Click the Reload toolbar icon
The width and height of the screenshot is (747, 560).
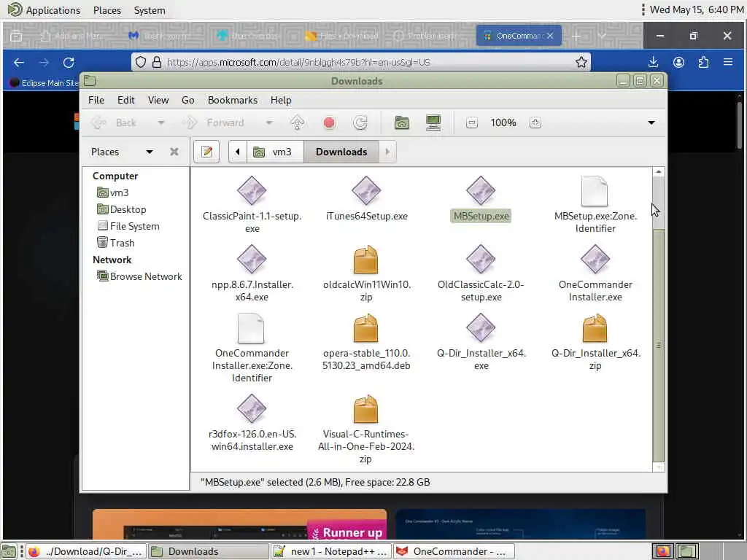pyautogui.click(x=360, y=122)
